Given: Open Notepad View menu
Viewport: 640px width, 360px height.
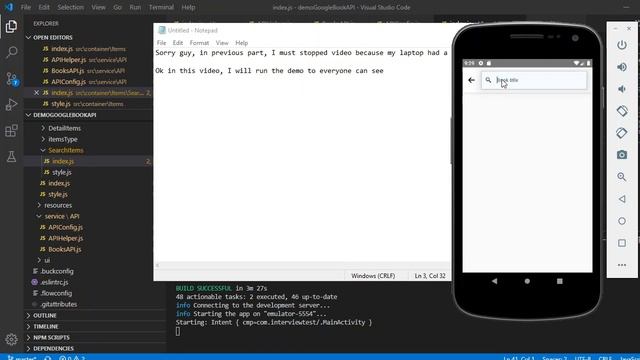Looking at the screenshot, I should click(x=222, y=43).
